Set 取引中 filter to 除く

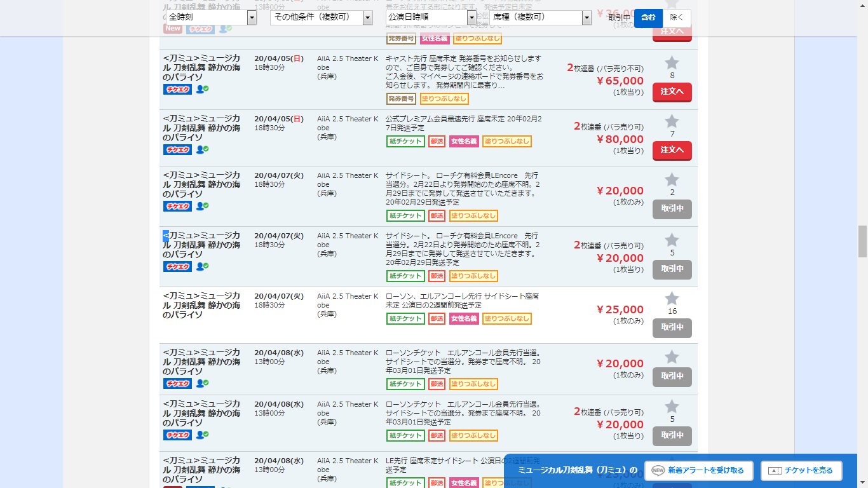pyautogui.click(x=677, y=18)
